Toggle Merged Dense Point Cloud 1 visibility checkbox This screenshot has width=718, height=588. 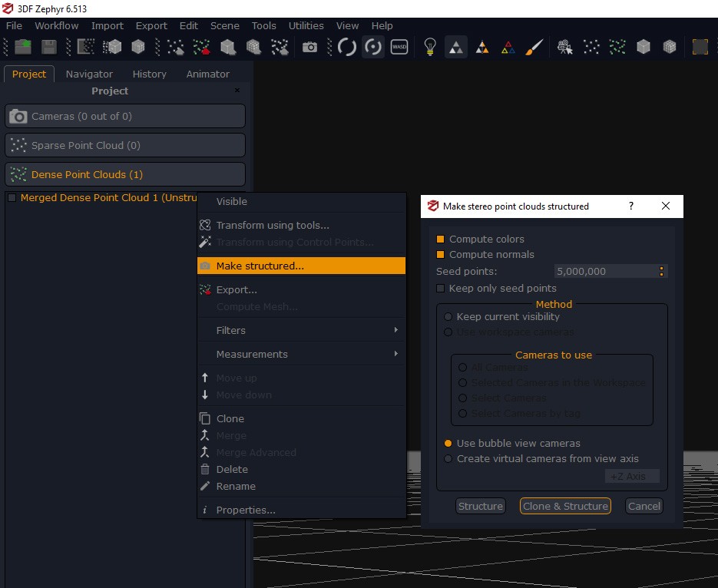(12, 198)
